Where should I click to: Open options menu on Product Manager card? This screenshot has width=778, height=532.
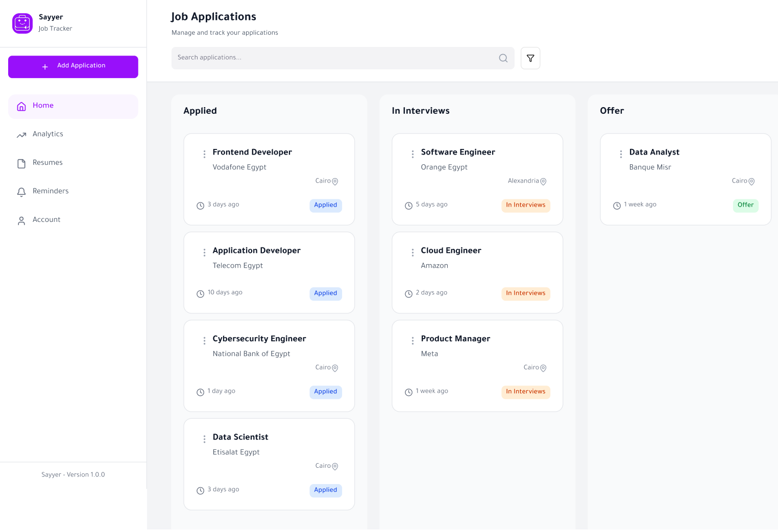coord(412,340)
